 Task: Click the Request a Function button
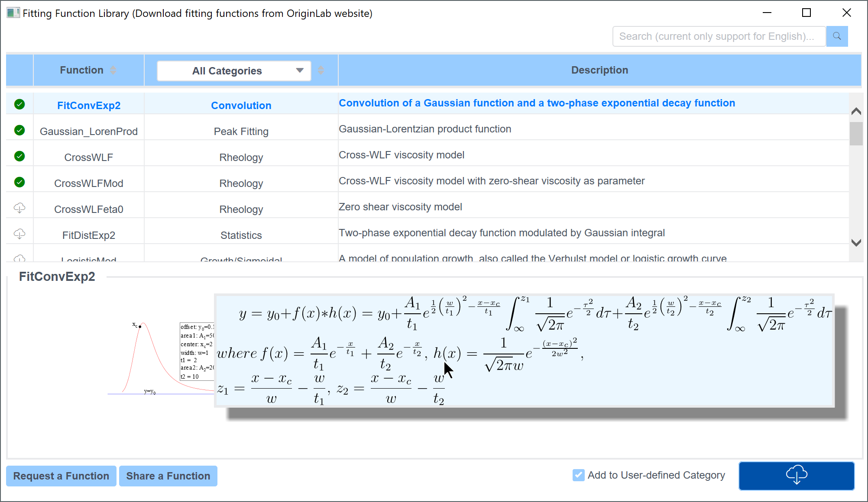(x=61, y=476)
